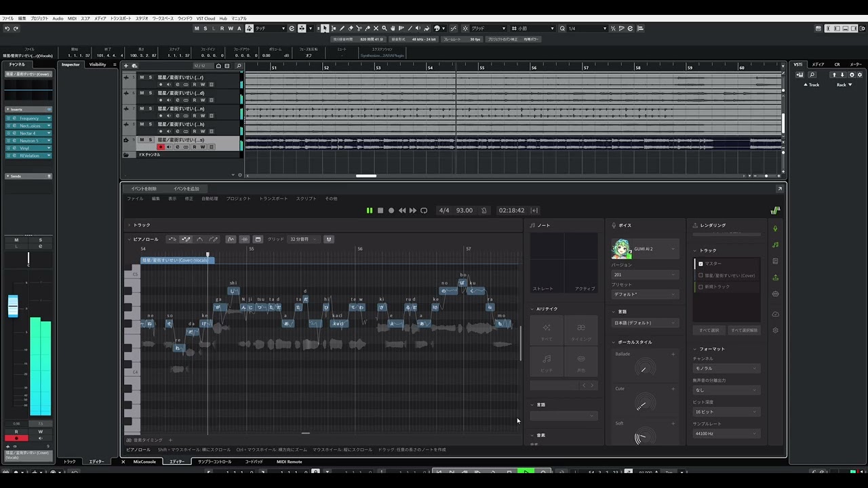Pop out the ARA editor window

pos(780,188)
